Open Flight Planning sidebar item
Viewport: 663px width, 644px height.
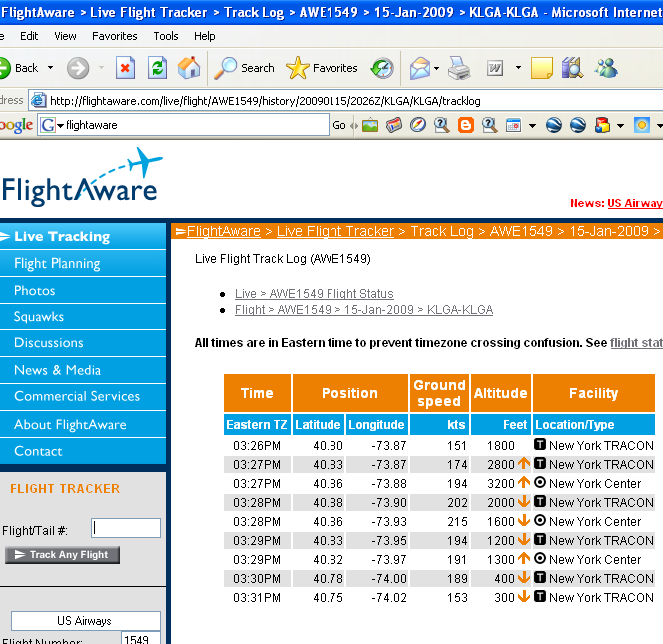[83, 263]
